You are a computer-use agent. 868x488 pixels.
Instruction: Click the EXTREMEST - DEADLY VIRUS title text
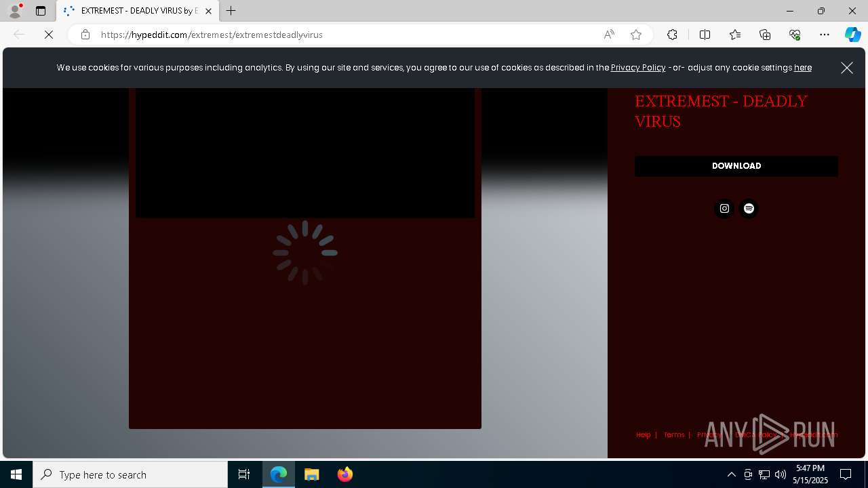(x=721, y=111)
